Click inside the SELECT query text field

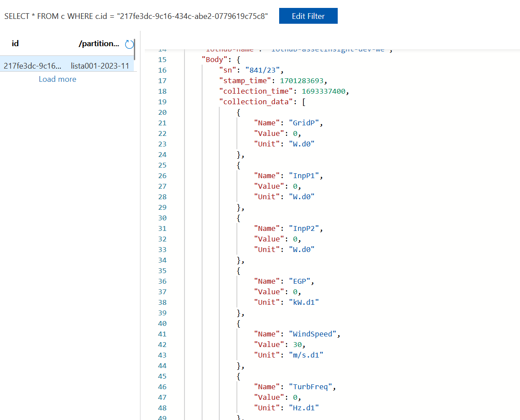pyautogui.click(x=132, y=16)
